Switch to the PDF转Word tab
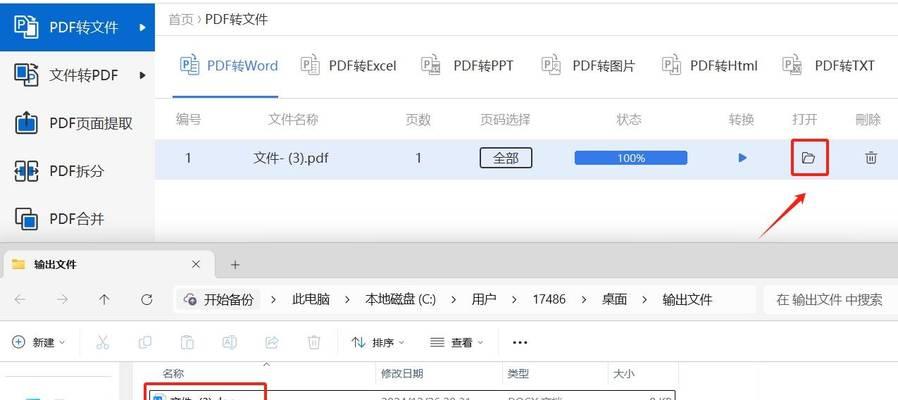Screen dimensions: 898x400 tap(229, 66)
